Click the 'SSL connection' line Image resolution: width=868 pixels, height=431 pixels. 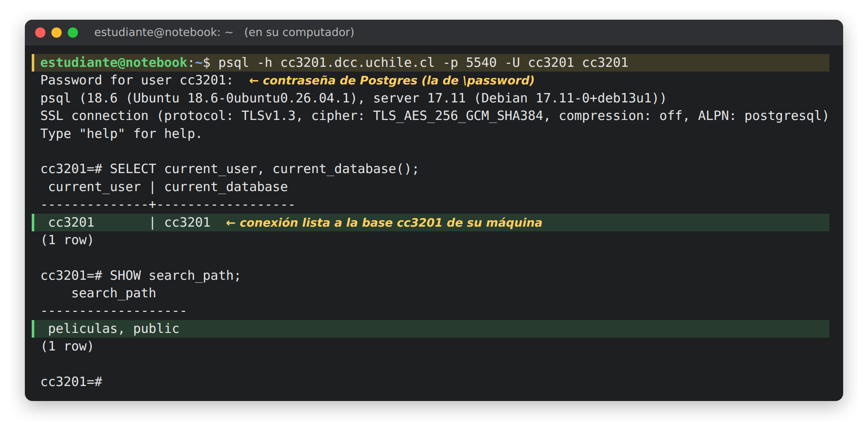tap(434, 116)
